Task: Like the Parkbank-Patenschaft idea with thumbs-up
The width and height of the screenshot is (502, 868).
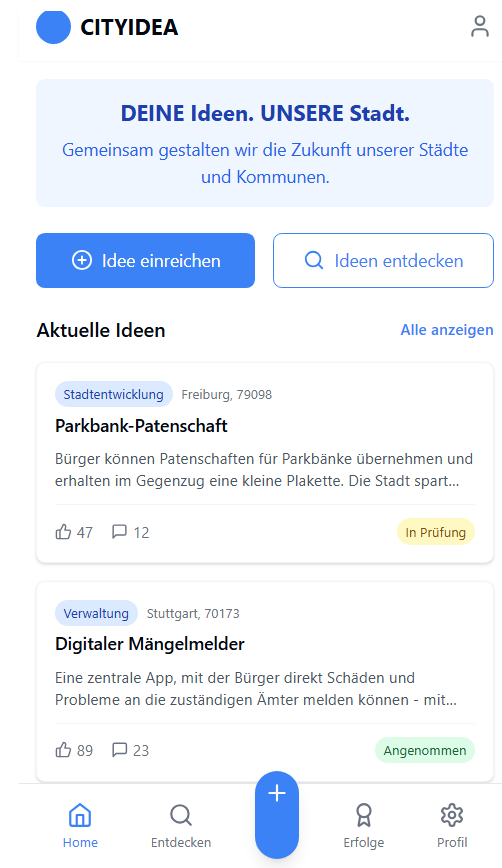Action: pos(74,532)
